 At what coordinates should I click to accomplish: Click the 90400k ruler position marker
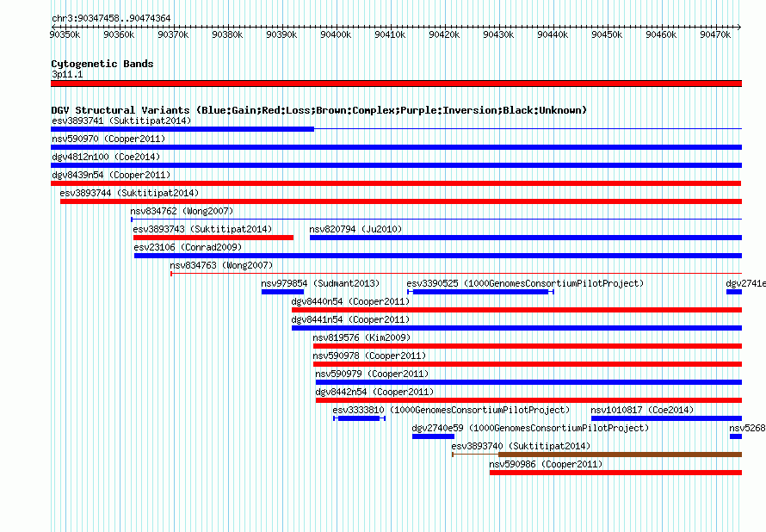click(x=336, y=34)
